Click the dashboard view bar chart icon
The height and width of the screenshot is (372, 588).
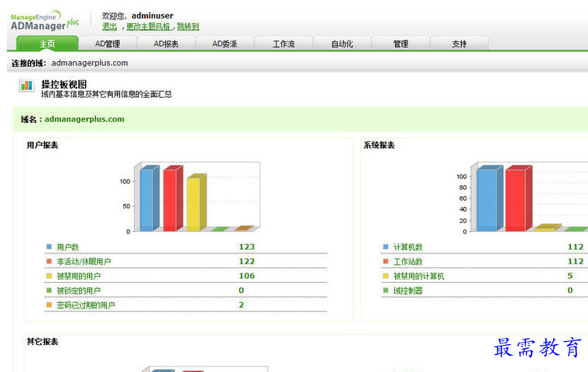click(26, 86)
